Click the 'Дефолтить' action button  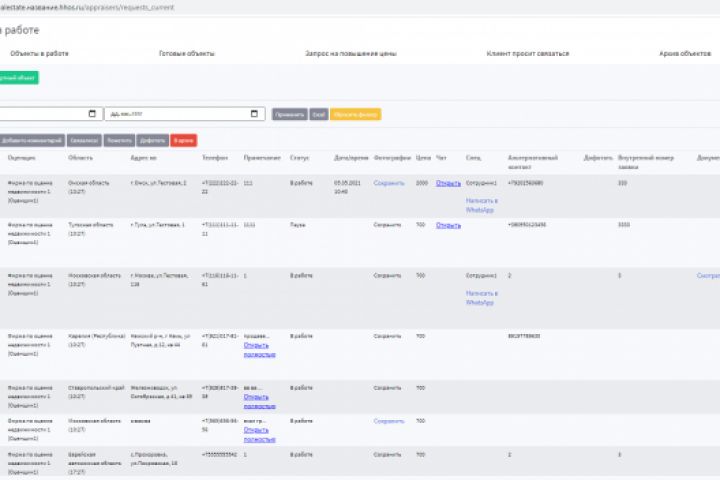click(x=152, y=140)
